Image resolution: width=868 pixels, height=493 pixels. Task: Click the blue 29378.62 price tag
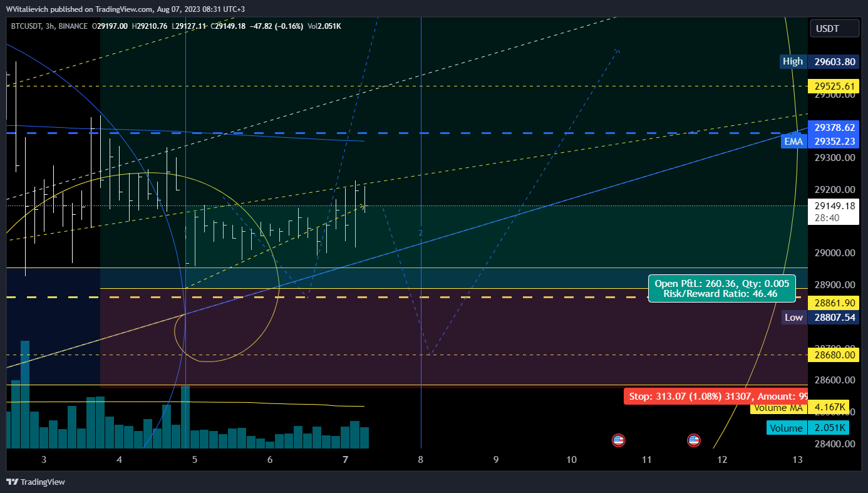pos(835,127)
